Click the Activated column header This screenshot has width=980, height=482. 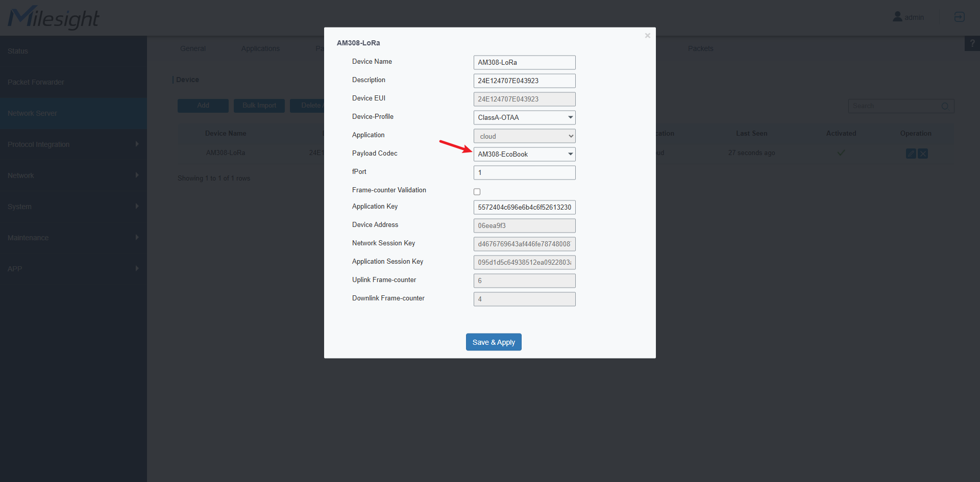pyautogui.click(x=841, y=133)
